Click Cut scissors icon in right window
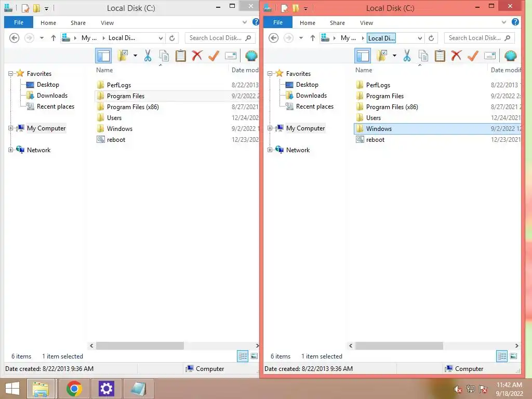Screen dimensions: 532x399 (407, 56)
